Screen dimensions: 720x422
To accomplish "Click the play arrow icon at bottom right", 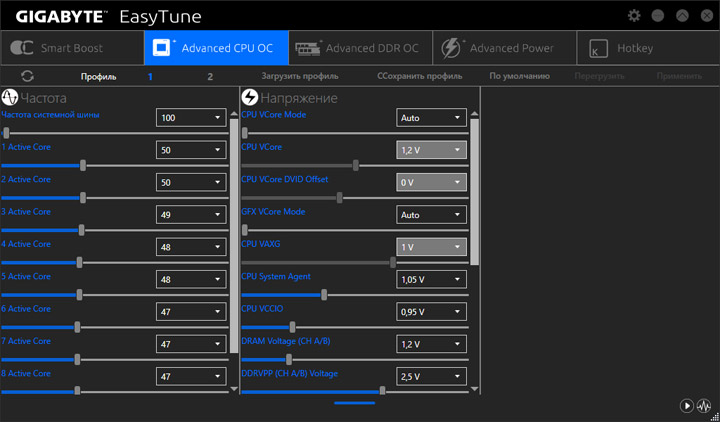I will (686, 405).
